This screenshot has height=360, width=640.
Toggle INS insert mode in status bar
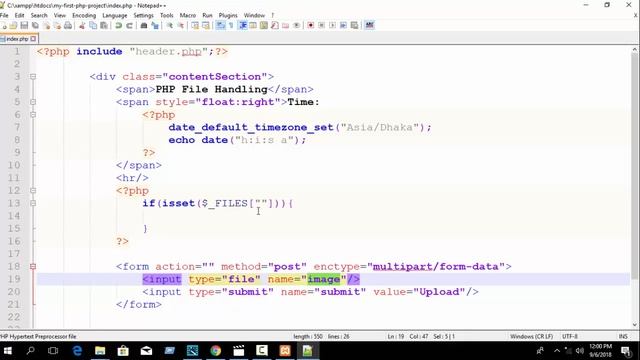[x=623, y=336]
